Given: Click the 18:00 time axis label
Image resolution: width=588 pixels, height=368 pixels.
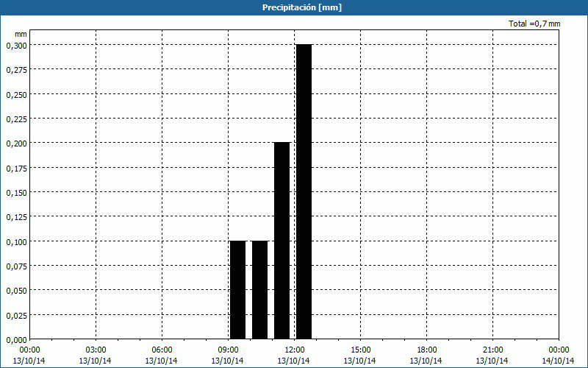Looking at the screenshot, I should pos(426,350).
